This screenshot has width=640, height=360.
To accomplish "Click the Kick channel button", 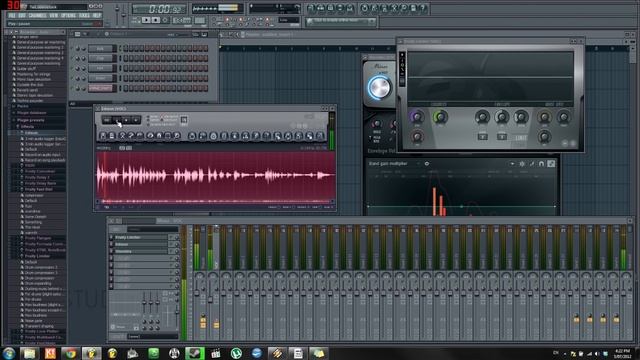I will pos(100,49).
